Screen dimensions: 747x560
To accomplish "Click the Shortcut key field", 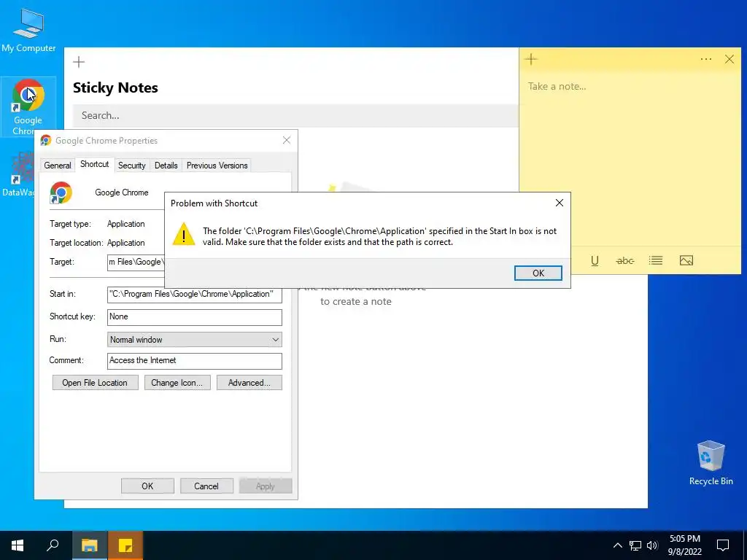I will point(194,317).
